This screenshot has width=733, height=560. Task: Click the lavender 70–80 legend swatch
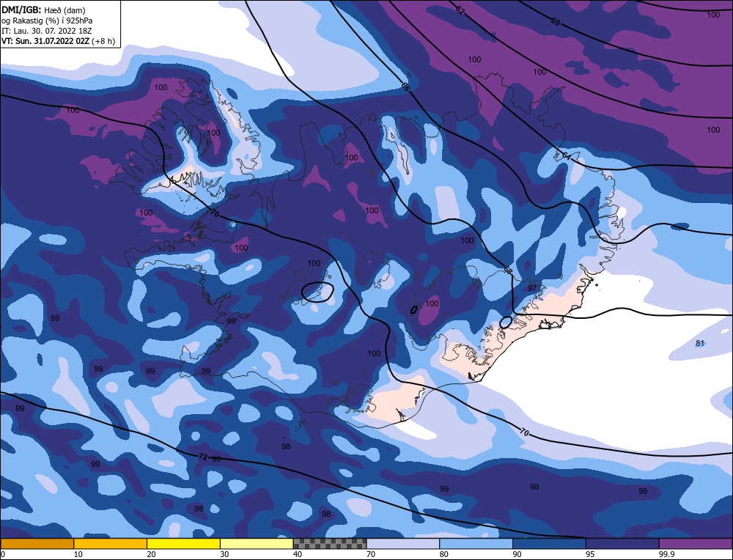[403, 543]
